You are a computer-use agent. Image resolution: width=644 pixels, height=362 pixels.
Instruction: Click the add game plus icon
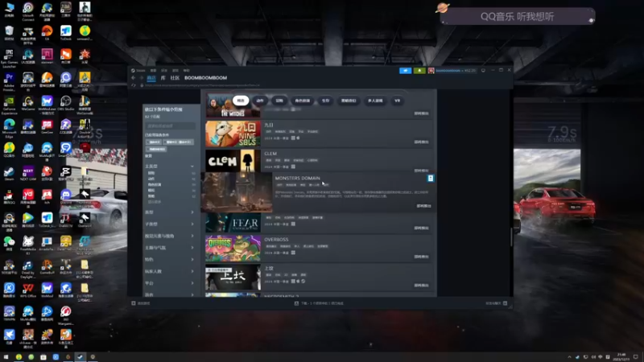pos(134,303)
